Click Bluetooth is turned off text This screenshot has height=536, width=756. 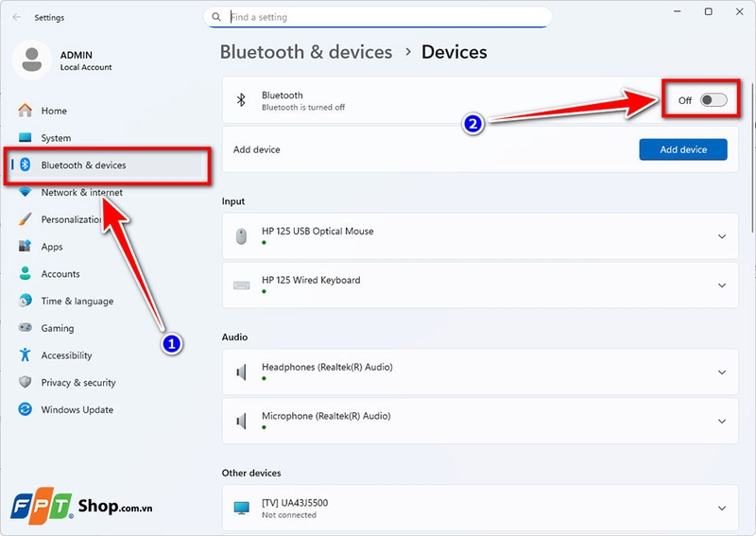click(303, 107)
